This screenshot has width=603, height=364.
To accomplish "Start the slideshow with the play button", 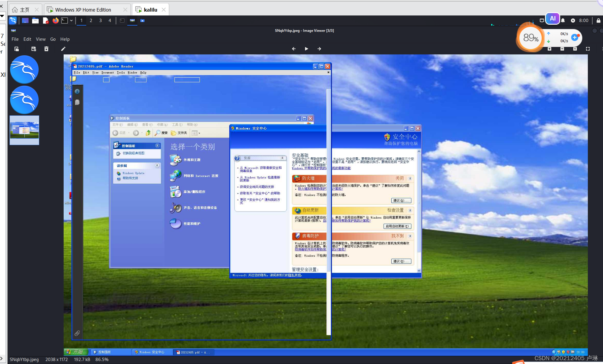I will tap(307, 49).
